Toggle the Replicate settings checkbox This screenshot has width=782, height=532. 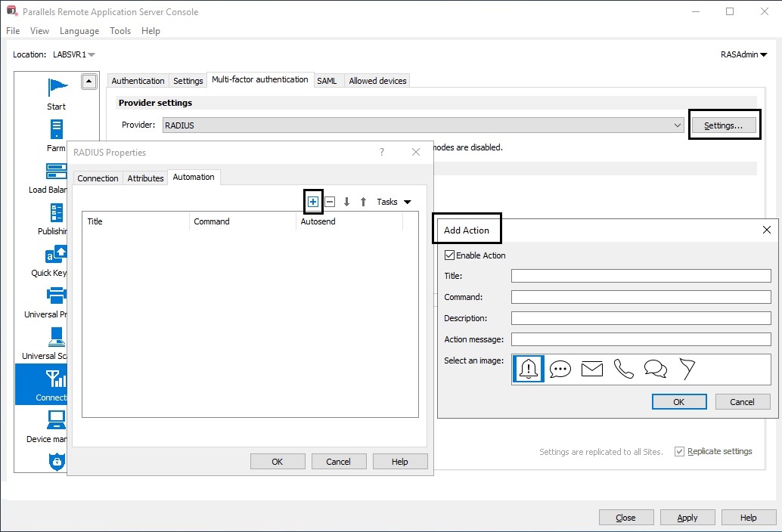coord(679,451)
